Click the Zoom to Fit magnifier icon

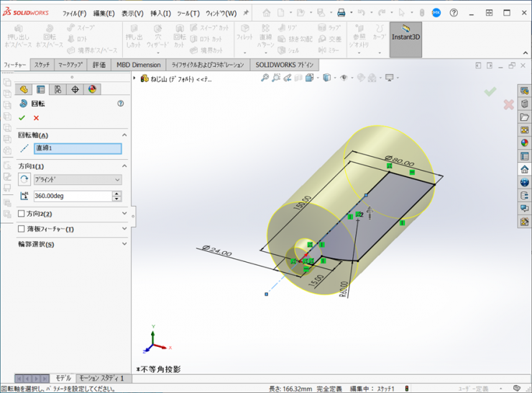coord(265,78)
